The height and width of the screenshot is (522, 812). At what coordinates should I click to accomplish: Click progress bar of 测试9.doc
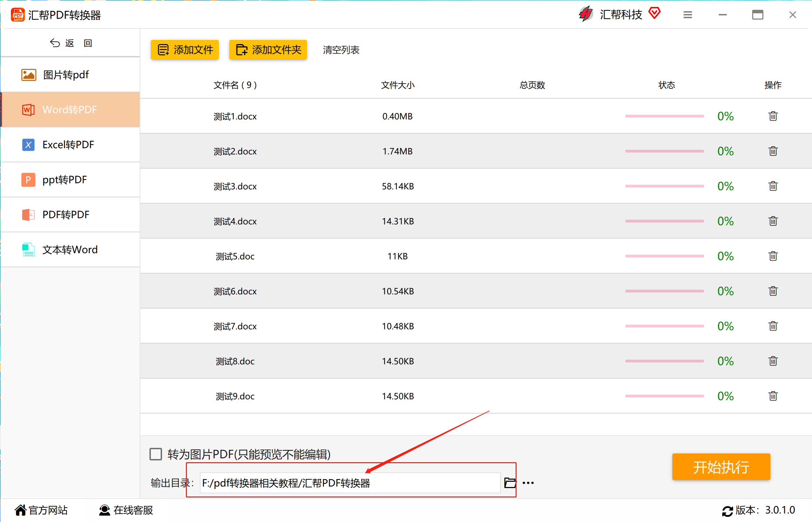pos(664,396)
